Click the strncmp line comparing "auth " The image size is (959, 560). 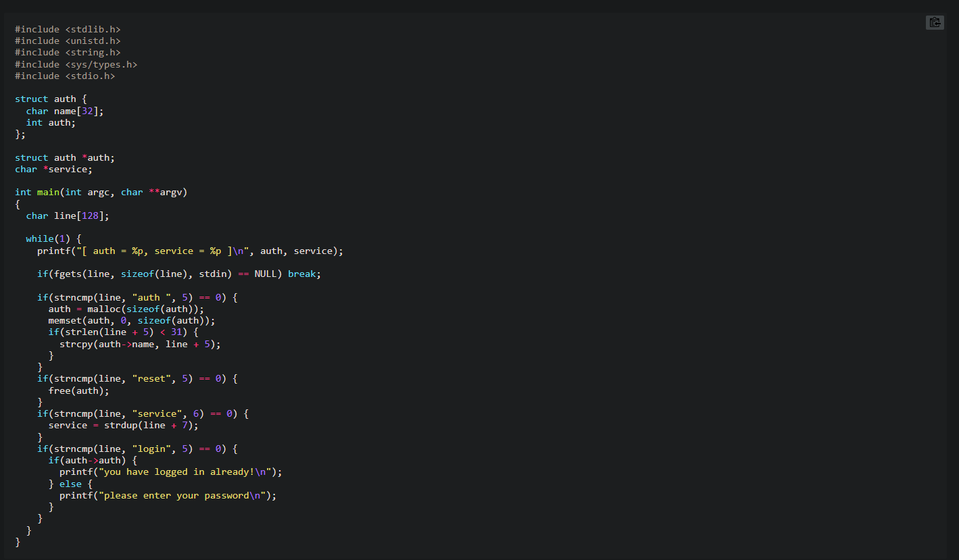[x=137, y=298]
